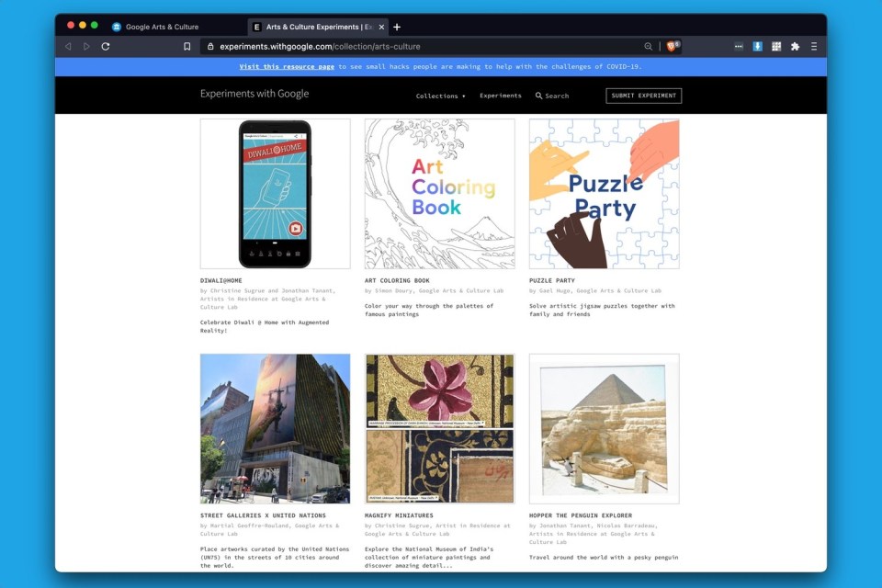Viewport: 882px width, 588px height.
Task: Follow the 'Visit this resource page' link
Action: pos(287,67)
